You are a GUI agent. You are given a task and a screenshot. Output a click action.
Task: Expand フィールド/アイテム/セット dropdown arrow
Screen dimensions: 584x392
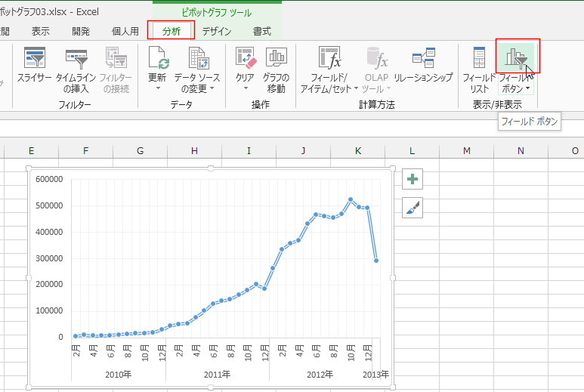[x=356, y=88]
